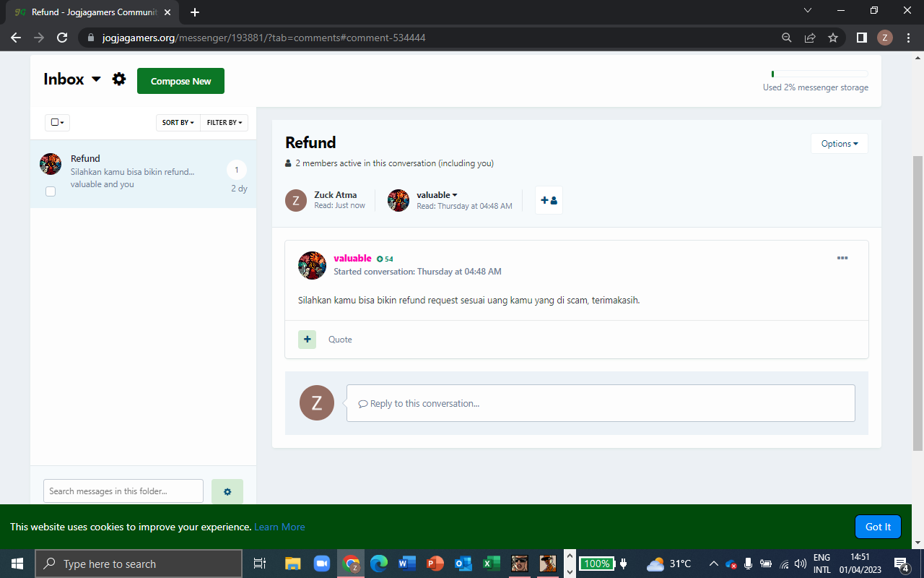Dismiss the cookie notice with Got It

tap(878, 527)
